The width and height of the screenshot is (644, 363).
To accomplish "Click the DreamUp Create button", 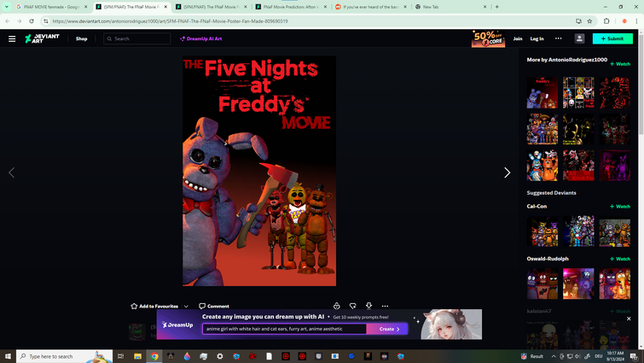I will 387,329.
